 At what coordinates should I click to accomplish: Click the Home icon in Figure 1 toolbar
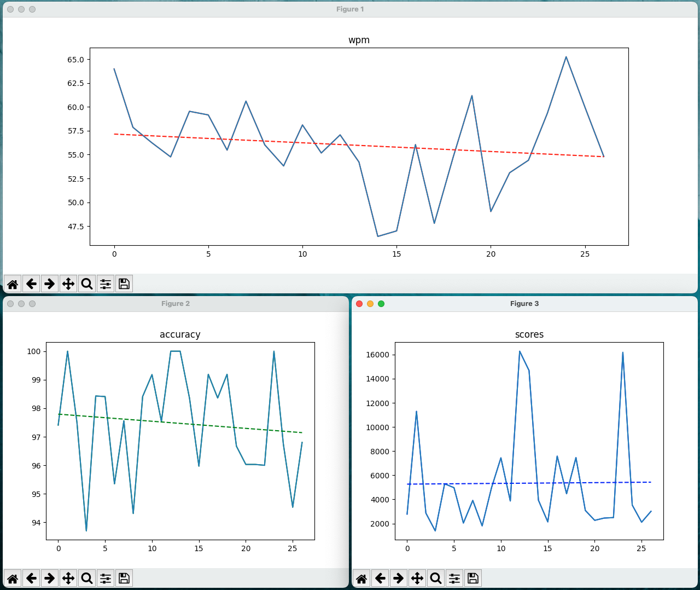[x=13, y=284]
